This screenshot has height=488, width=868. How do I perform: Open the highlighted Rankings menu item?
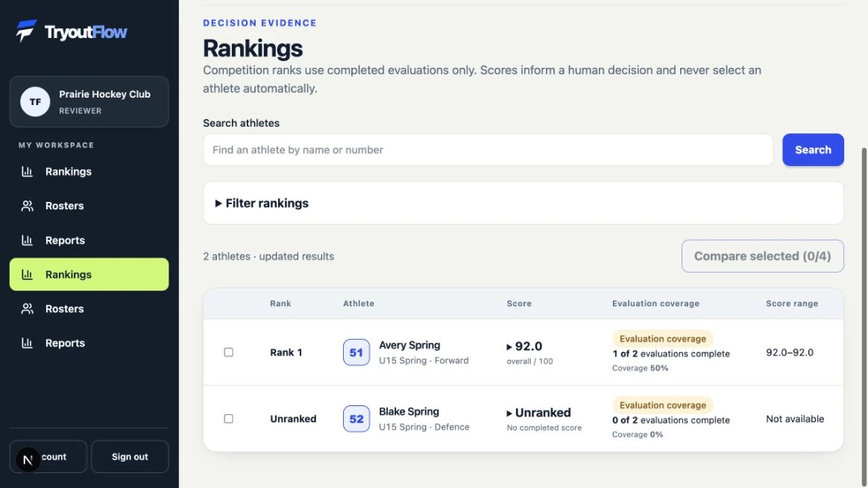tap(89, 274)
